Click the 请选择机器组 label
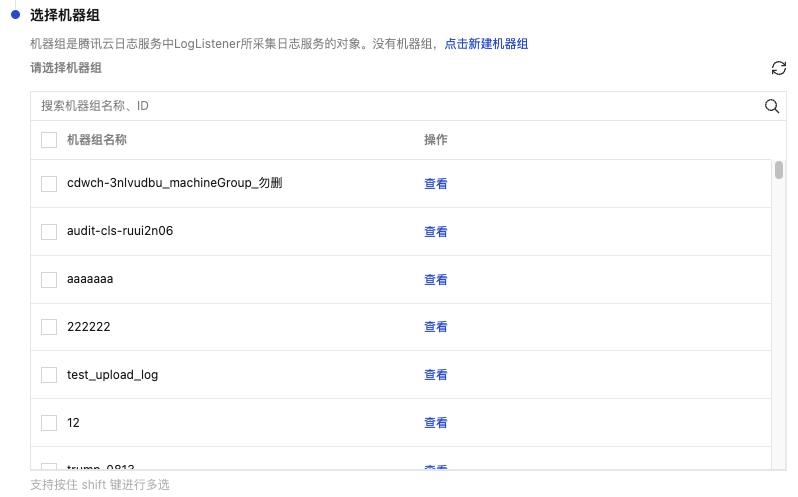Screen dimensions: 798x497 coord(66,68)
